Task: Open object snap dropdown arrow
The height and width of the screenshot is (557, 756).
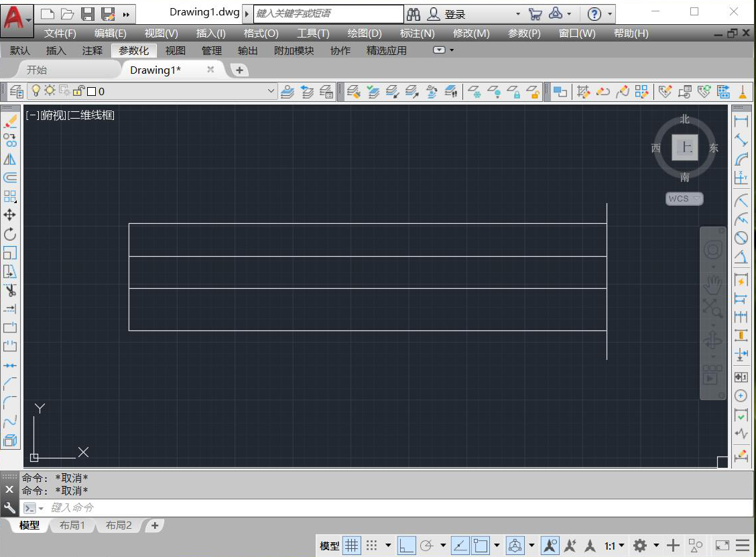Action: point(497,546)
